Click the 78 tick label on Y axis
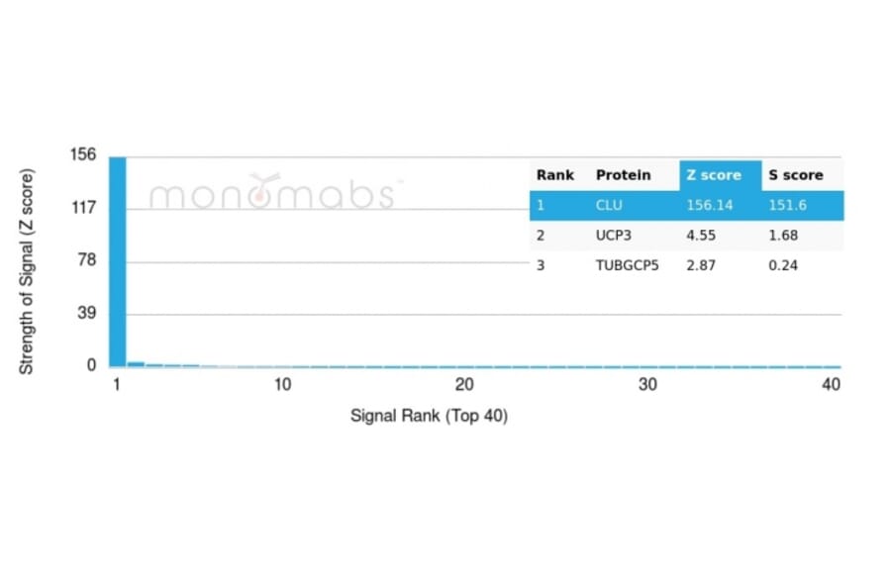Image resolution: width=891 pixels, height=588 pixels. [87, 260]
